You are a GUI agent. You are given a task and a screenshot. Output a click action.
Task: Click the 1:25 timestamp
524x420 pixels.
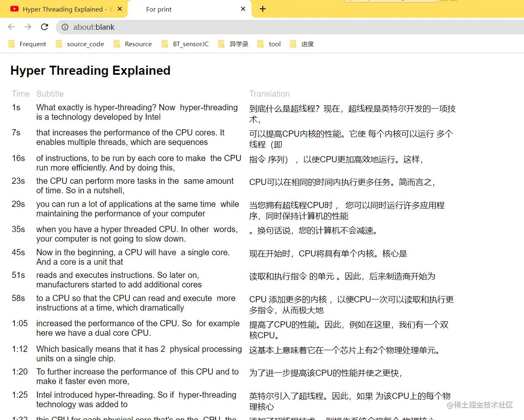(19, 395)
